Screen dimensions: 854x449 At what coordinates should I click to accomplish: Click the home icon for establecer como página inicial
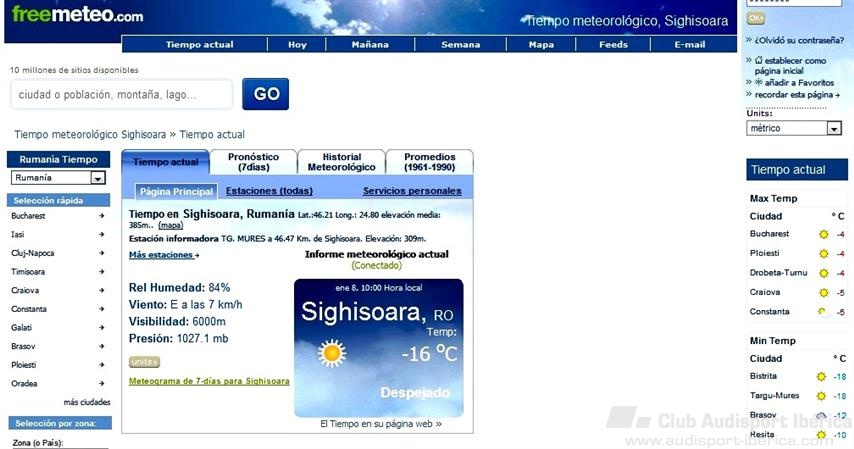point(750,60)
